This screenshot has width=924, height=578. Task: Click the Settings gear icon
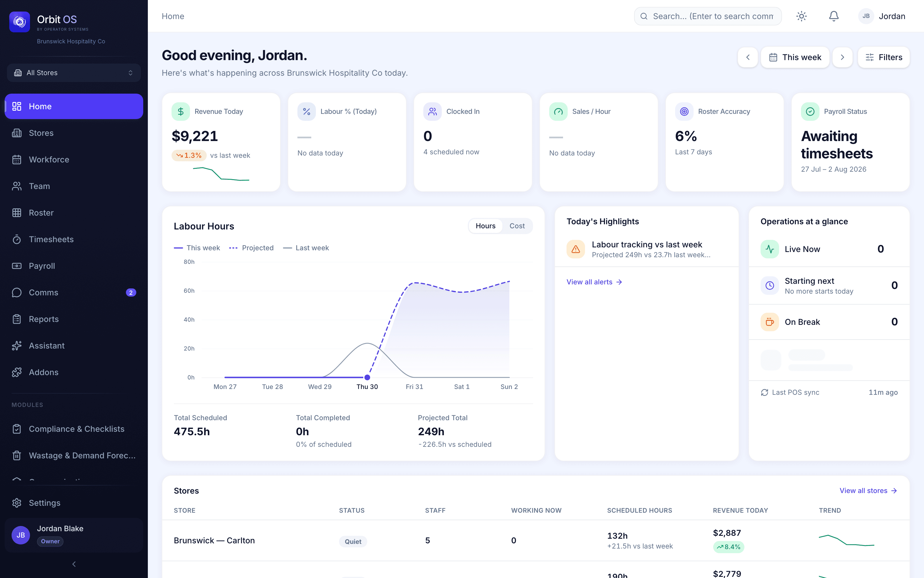16,503
